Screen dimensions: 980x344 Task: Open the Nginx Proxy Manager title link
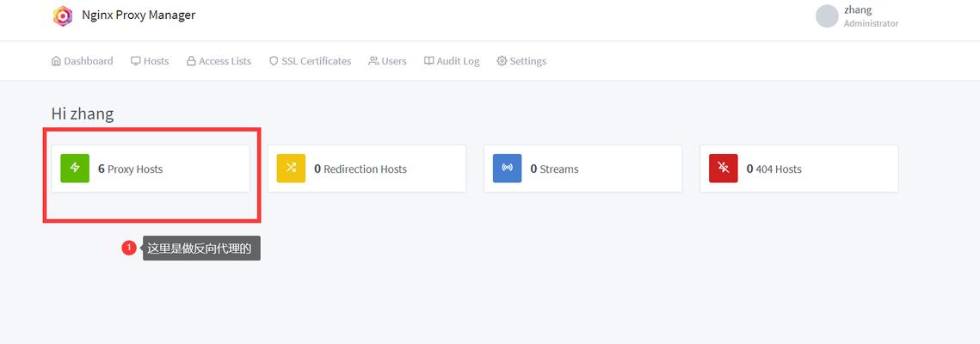(139, 15)
